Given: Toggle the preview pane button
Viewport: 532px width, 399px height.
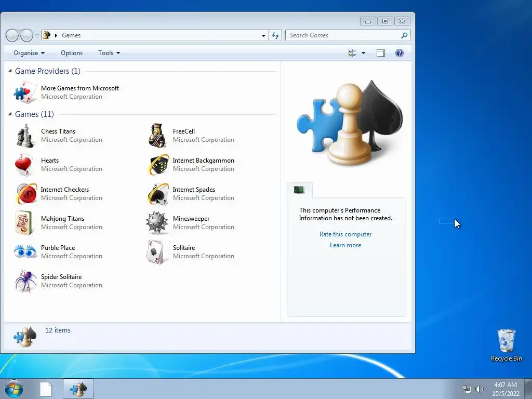Looking at the screenshot, I should coord(381,53).
